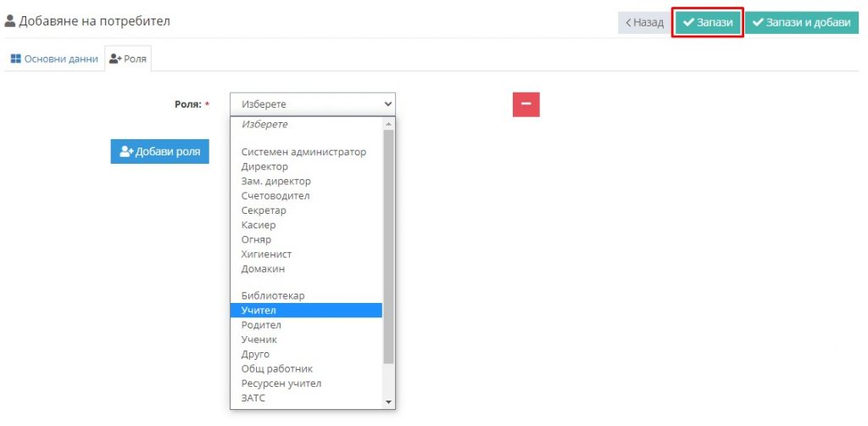Select Зам. директор from the list
Screen dimensions: 868x426
coord(275,182)
